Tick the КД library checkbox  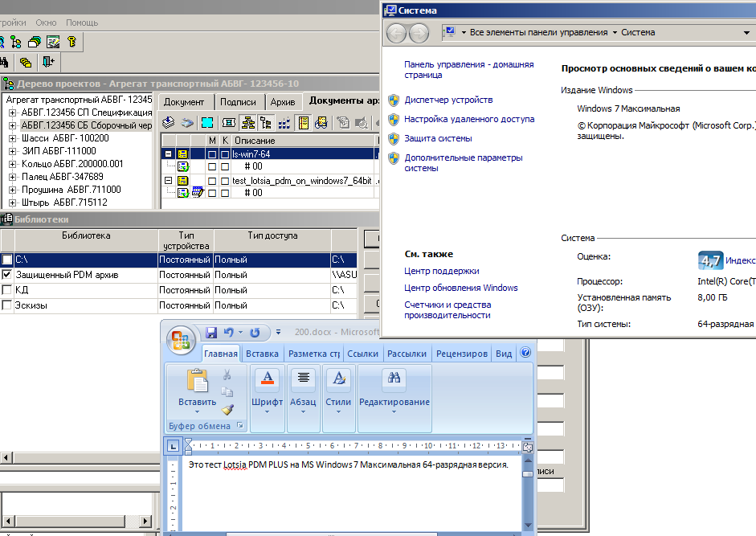click(6, 289)
